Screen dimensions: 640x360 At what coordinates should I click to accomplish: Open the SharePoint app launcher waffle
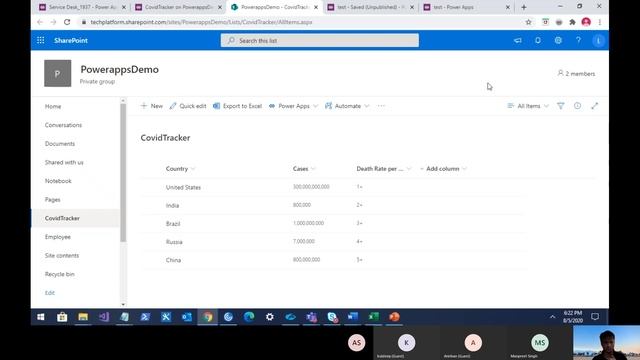[40, 40]
